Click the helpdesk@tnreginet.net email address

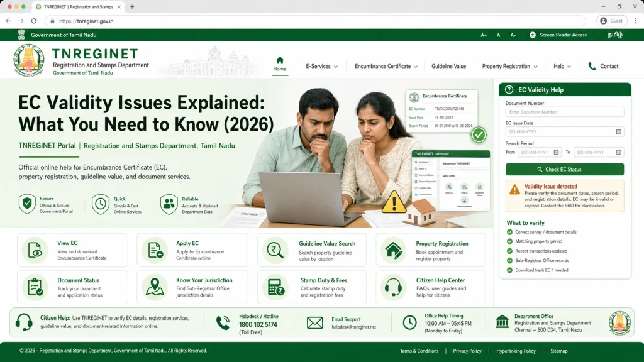[353, 327]
